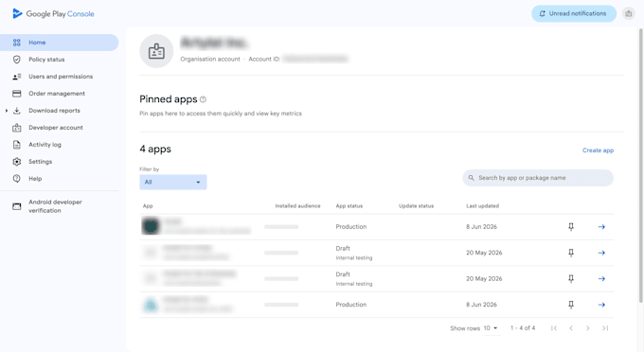The width and height of the screenshot is (644, 352).
Task: Go to last page pagination button
Action: pos(605,328)
